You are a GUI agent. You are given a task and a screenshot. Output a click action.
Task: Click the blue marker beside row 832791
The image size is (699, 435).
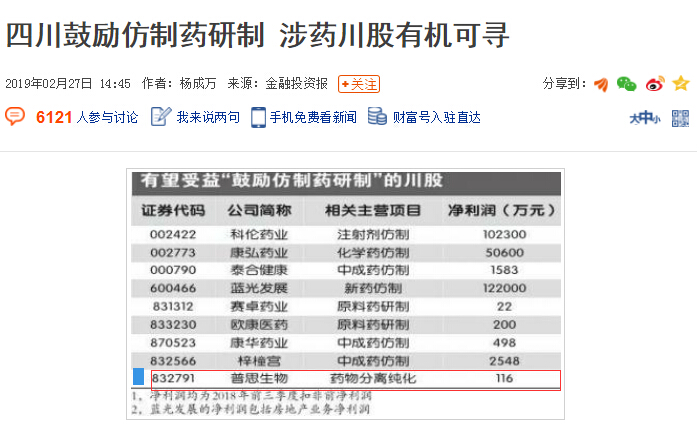[x=139, y=378]
